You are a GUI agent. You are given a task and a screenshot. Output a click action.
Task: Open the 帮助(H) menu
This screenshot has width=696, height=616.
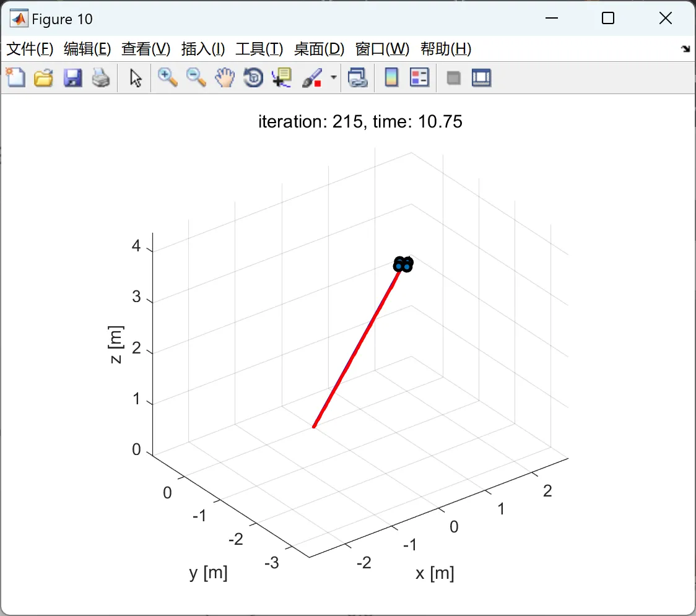(x=446, y=49)
